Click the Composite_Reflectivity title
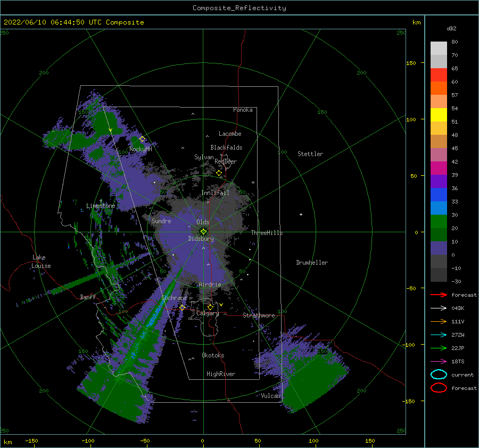The image size is (479, 448). [240, 8]
